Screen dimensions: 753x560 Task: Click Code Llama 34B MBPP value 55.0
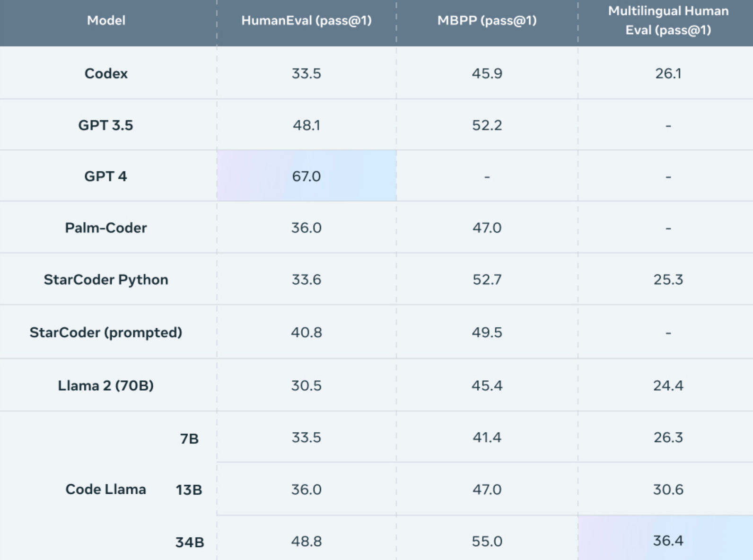click(x=487, y=541)
